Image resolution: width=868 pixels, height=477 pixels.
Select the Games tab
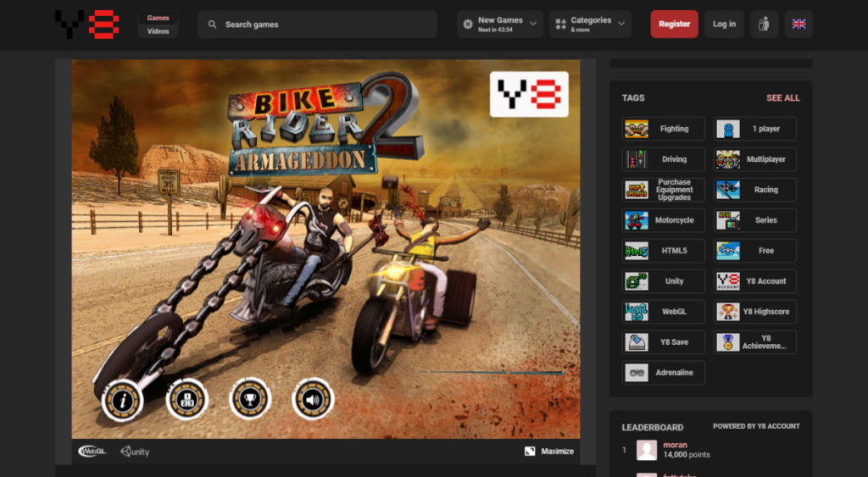(158, 18)
